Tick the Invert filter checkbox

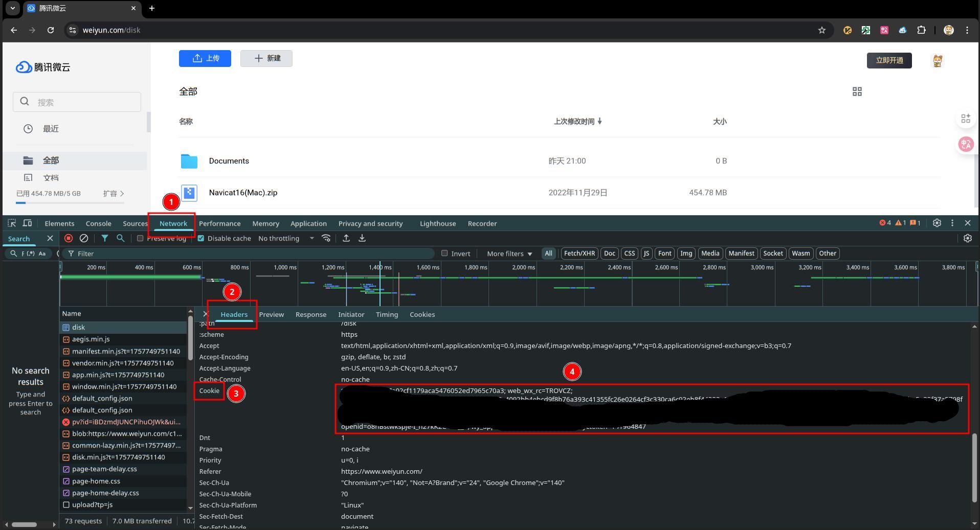pos(444,253)
